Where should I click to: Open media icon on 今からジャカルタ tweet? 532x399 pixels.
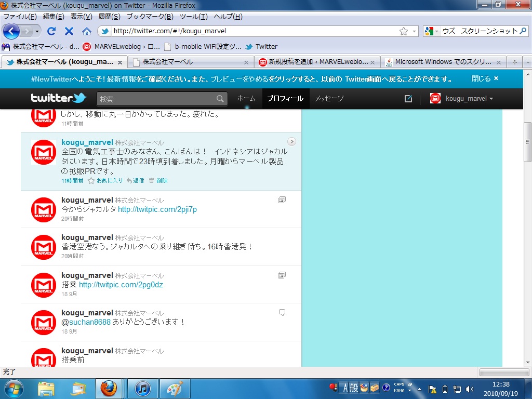point(282,200)
